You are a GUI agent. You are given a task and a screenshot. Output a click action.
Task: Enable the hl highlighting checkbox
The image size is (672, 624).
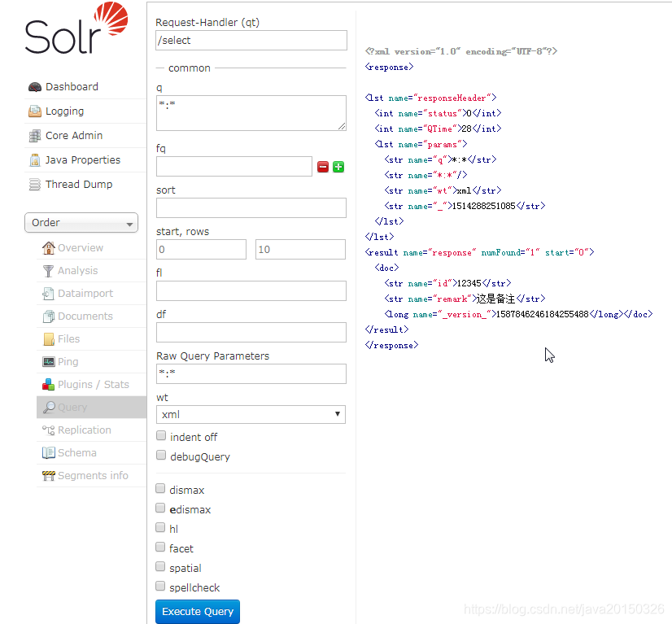point(159,527)
